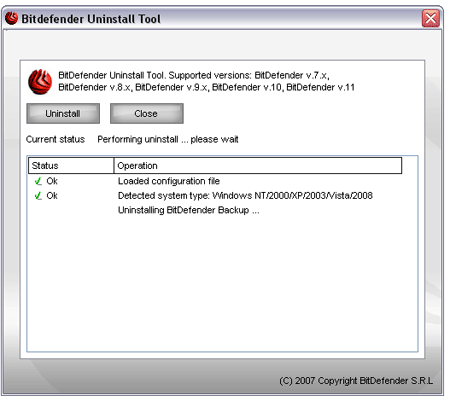
Task: Click the '(C) 2007 Copyright BitDefender S.R.L' text
Action: 356,381
